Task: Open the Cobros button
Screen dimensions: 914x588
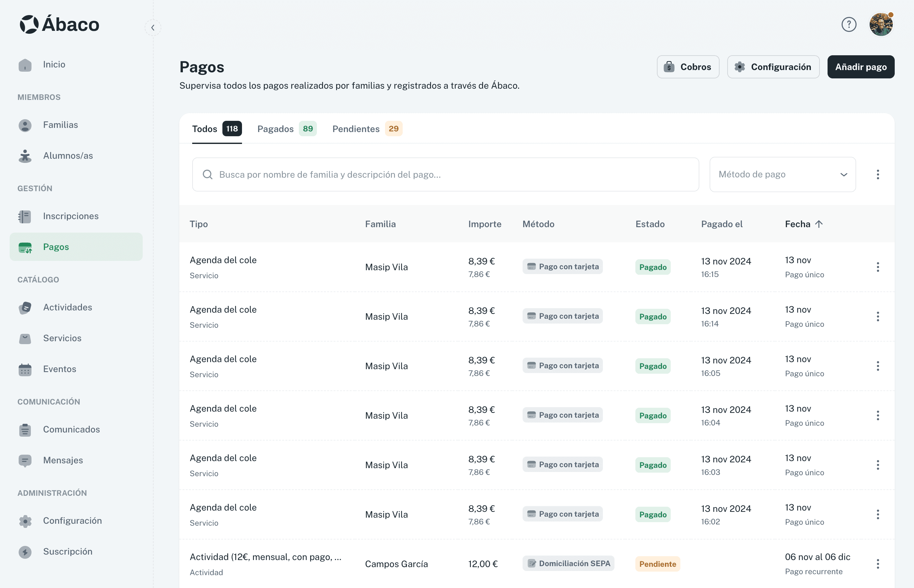Action: [688, 67]
